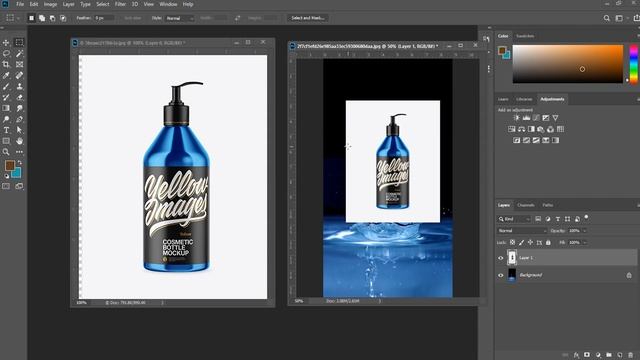Select the Healing Brush tool
Image resolution: width=640 pixels, height=360 pixels.
[19, 76]
